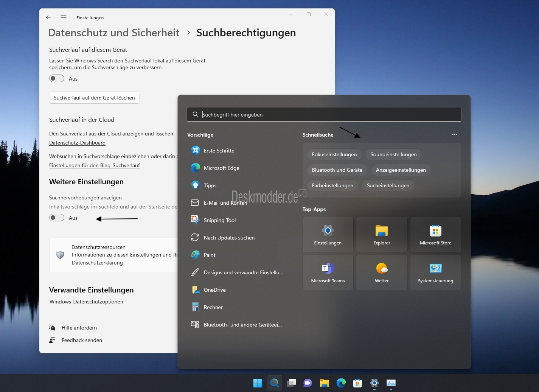Select Soundeinstellungen quick search chip
Screen dimensions: 539x392
[x=393, y=154]
